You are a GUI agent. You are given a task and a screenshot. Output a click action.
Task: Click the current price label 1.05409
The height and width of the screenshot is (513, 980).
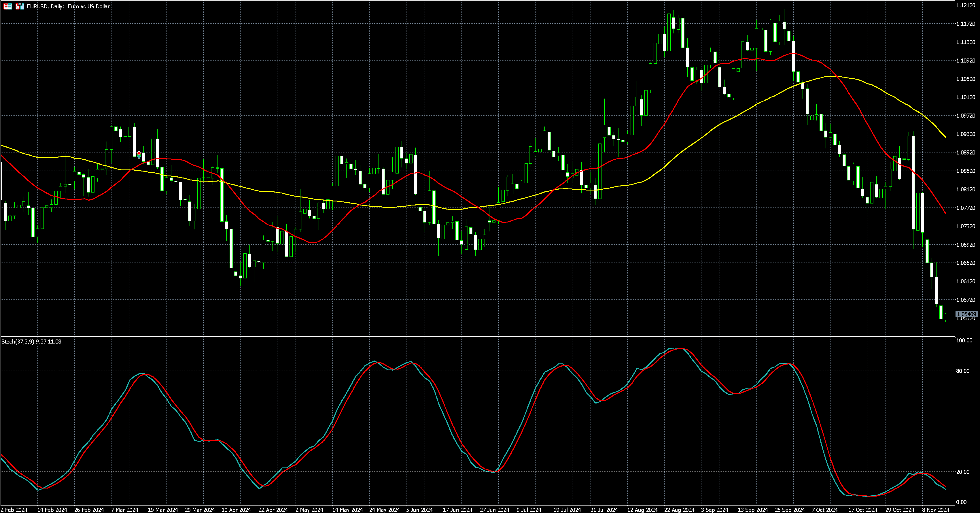(x=966, y=314)
